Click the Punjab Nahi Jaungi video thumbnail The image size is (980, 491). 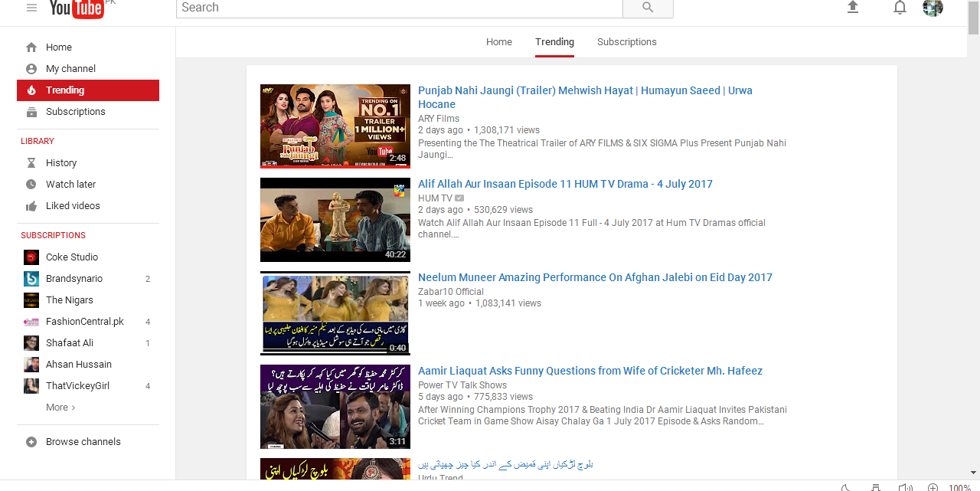[335, 126]
